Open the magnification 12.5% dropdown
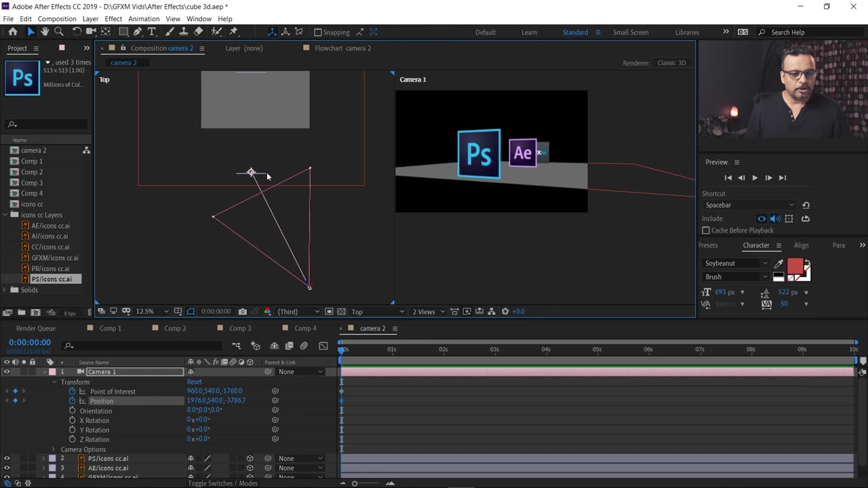Viewport: 868px width, 488px height. (x=153, y=312)
